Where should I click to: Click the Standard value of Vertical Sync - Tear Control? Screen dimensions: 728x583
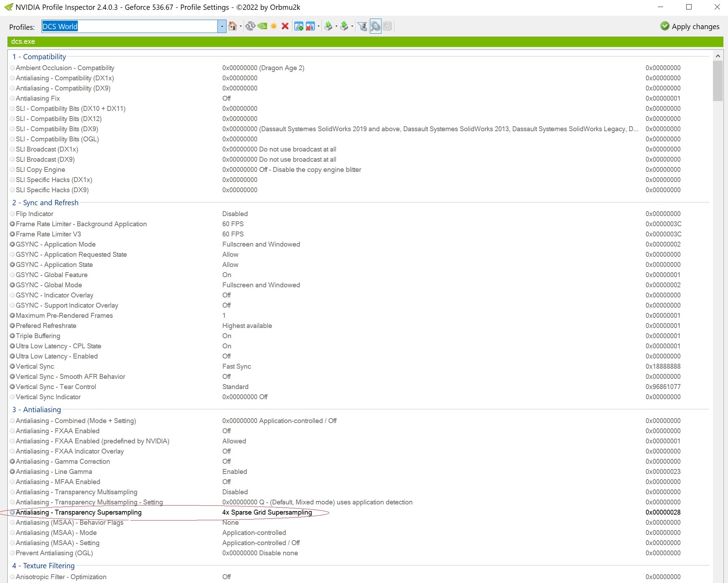(235, 387)
